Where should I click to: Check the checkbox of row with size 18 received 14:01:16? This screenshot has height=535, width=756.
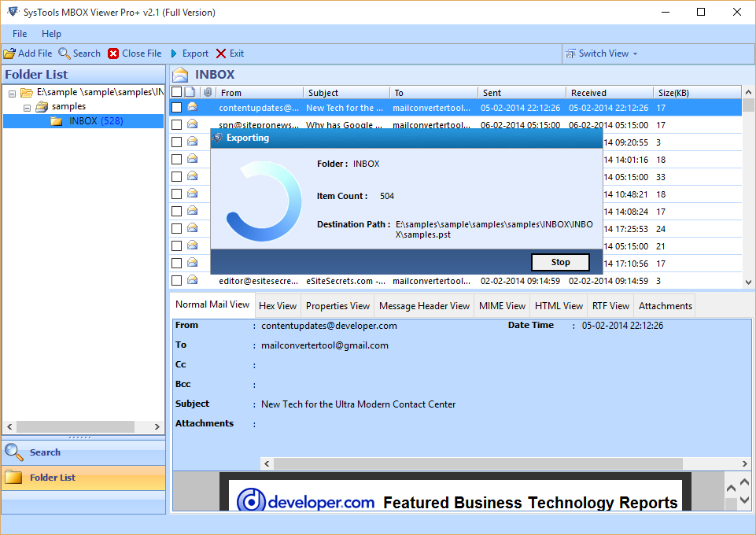[x=177, y=160]
